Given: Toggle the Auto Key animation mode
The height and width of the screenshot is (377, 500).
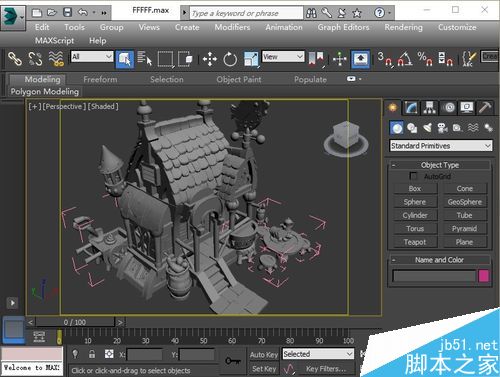Looking at the screenshot, I should 264,355.
